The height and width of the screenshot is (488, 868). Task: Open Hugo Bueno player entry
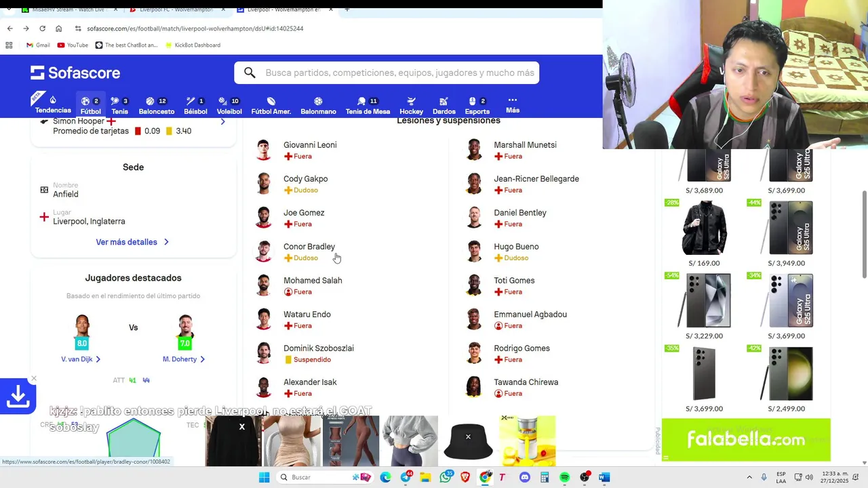pos(516,247)
